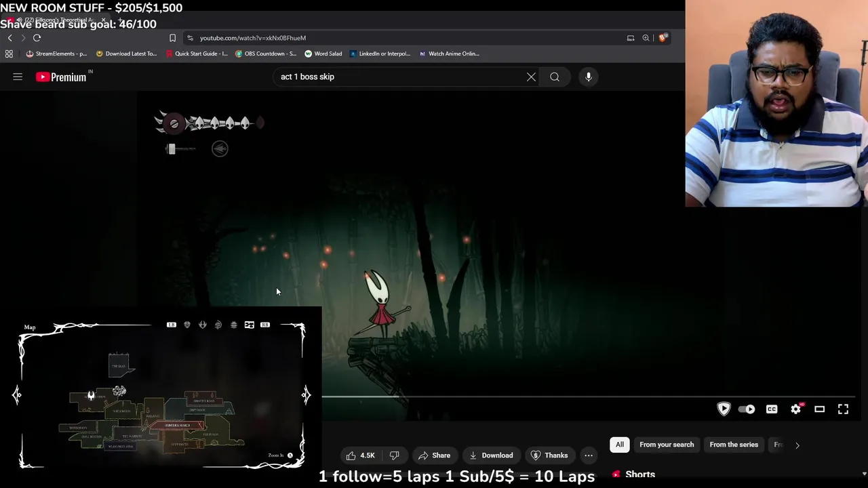
Task: Show more filter chips with the right chevron
Action: pos(797,445)
